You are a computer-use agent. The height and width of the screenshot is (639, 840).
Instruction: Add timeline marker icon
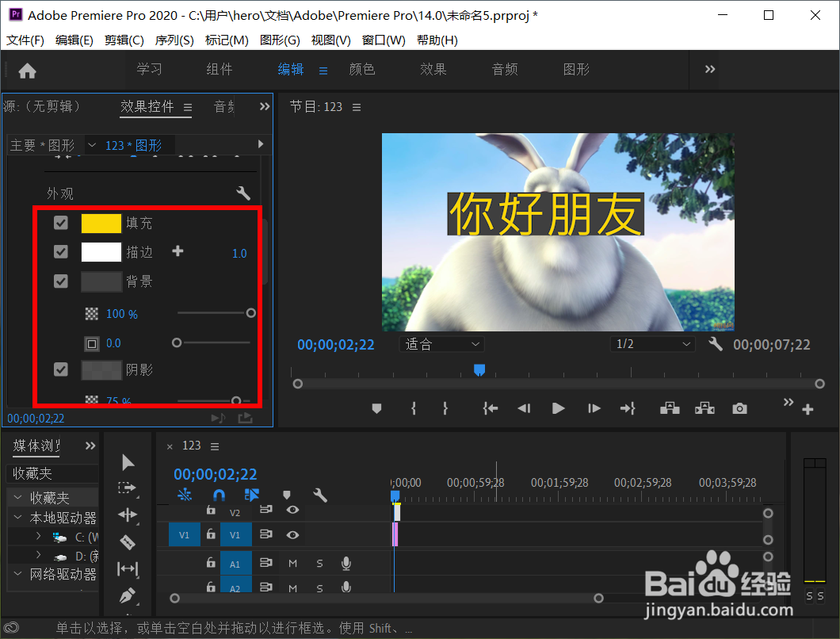(x=287, y=495)
